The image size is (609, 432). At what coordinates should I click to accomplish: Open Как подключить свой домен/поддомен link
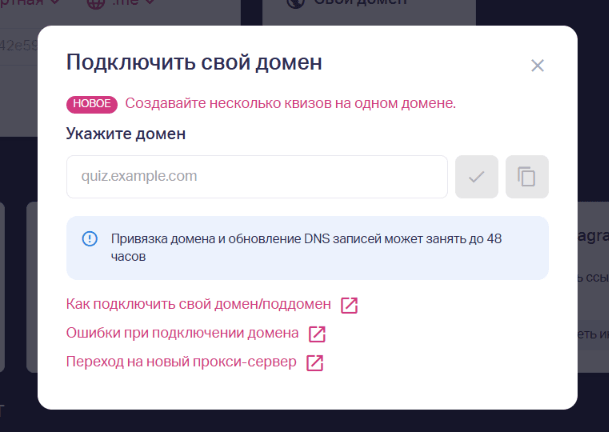(198, 304)
